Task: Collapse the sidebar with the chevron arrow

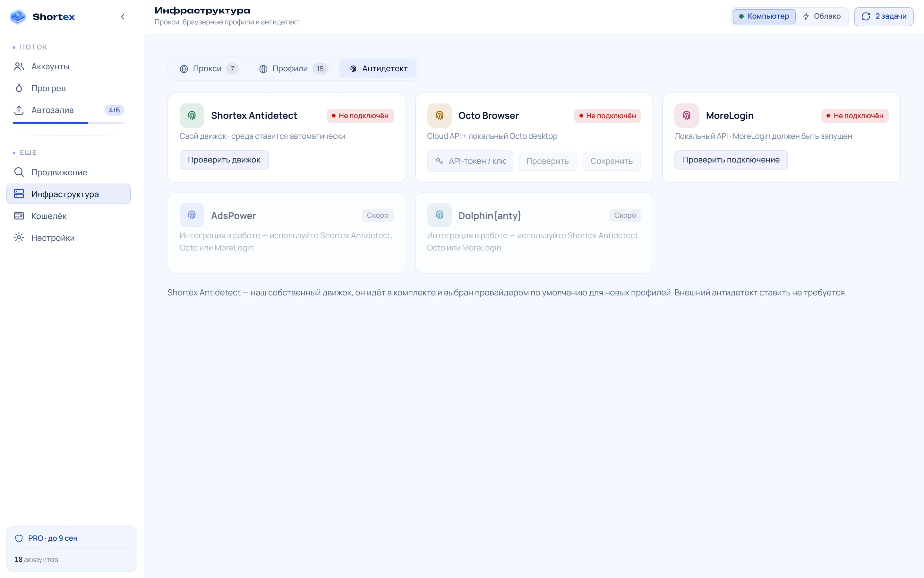Action: pyautogui.click(x=123, y=16)
